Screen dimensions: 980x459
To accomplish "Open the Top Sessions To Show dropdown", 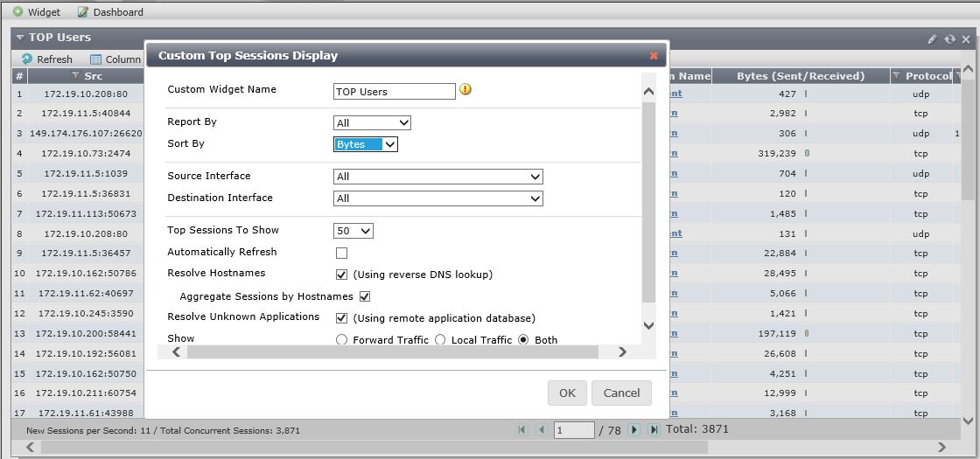I will click(x=353, y=231).
